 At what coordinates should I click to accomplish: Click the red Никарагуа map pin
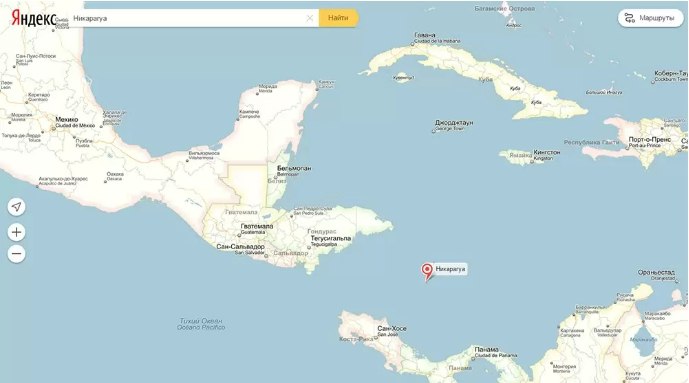(427, 271)
